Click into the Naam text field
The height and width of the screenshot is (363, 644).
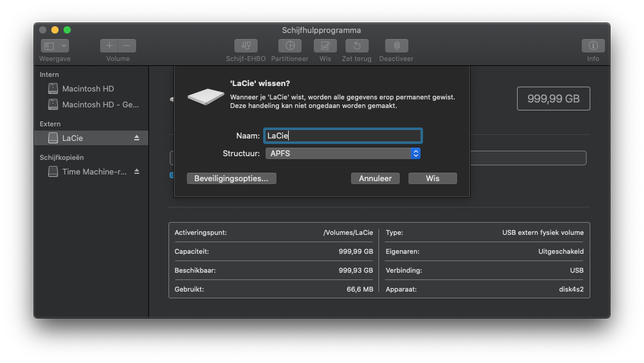point(343,136)
